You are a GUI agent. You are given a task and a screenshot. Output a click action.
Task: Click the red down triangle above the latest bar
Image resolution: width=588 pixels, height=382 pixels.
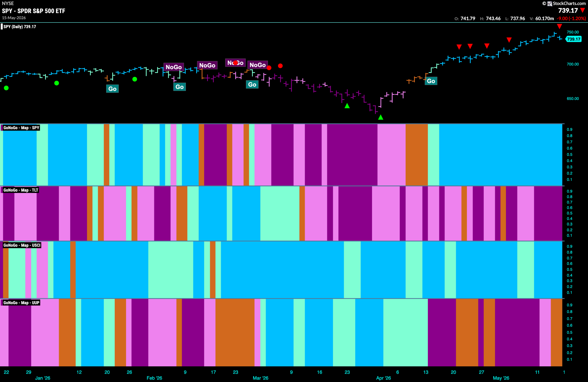tap(559, 26)
